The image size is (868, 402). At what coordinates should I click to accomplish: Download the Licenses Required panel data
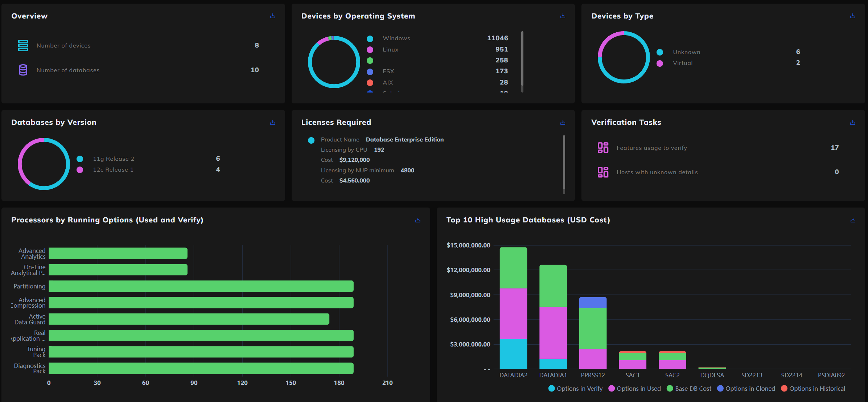pos(563,123)
